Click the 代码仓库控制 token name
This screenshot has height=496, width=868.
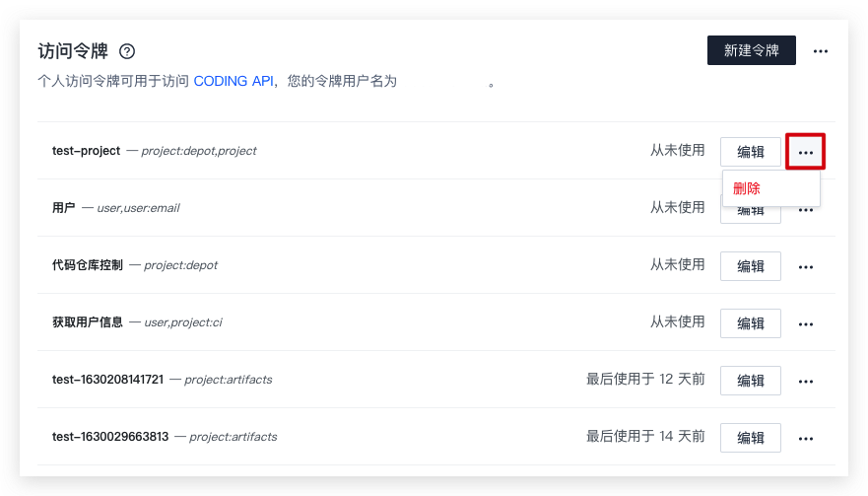[88, 265]
